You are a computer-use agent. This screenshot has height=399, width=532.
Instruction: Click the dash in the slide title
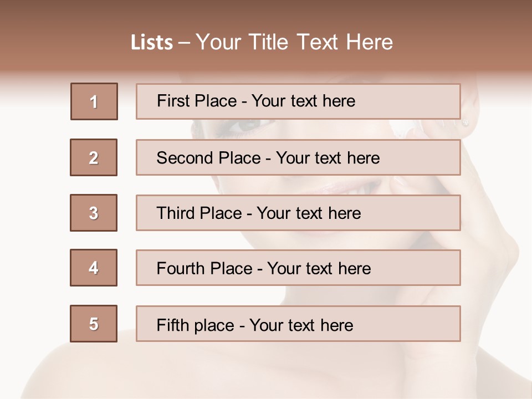(185, 43)
